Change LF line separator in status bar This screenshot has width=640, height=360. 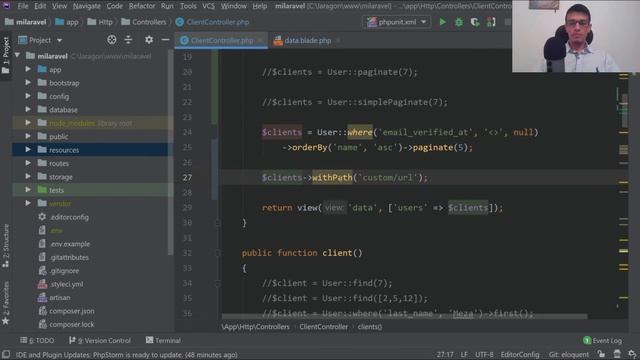pos(464,354)
